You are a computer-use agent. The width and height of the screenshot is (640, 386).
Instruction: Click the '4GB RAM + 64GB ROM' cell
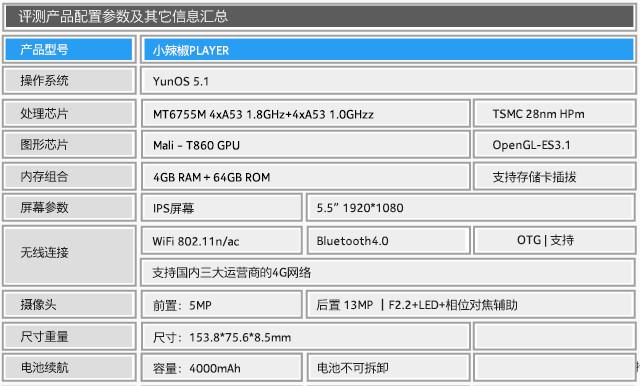coord(306,176)
